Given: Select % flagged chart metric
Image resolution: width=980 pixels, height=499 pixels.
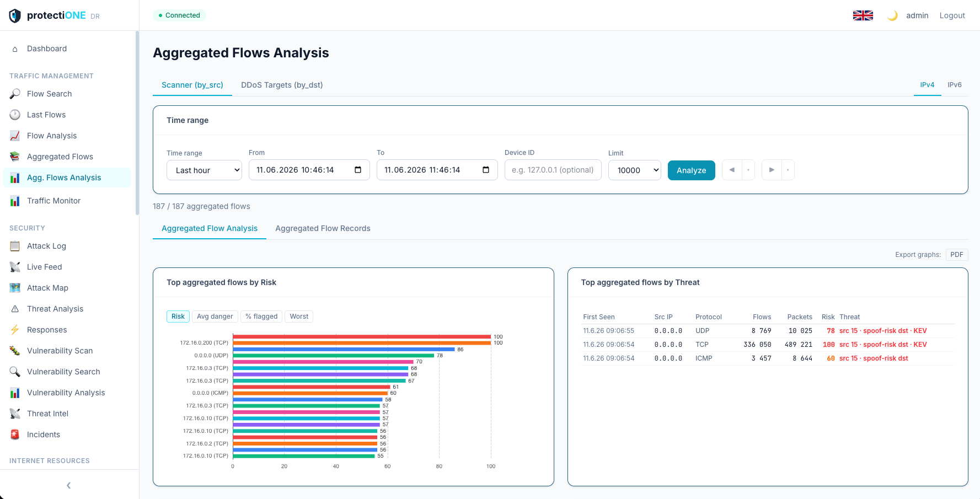Looking at the screenshot, I should 261,316.
